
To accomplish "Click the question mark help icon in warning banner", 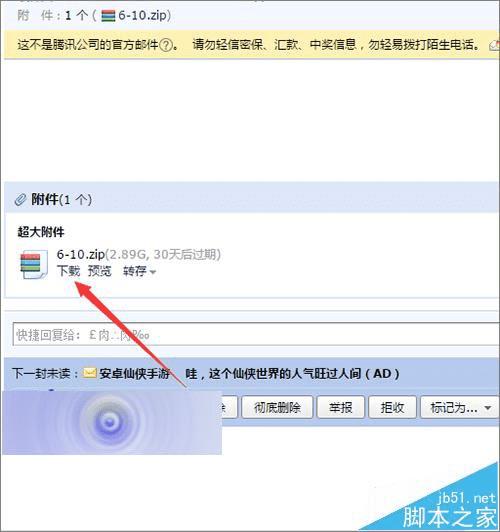I will (166, 45).
